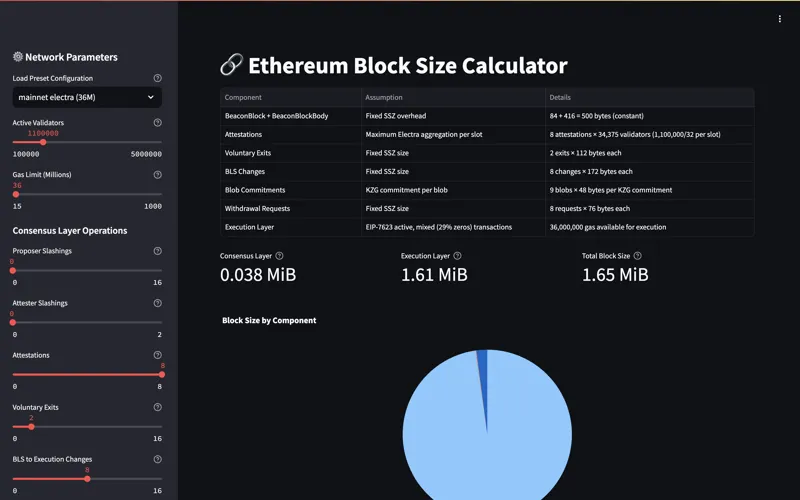
Task: Select the BeaconBlock + BeaconBlockBody cell
Action: [x=291, y=116]
